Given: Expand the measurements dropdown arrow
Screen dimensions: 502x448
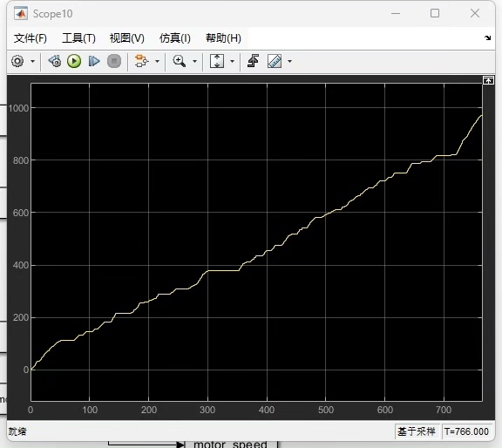Looking at the screenshot, I should [289, 61].
